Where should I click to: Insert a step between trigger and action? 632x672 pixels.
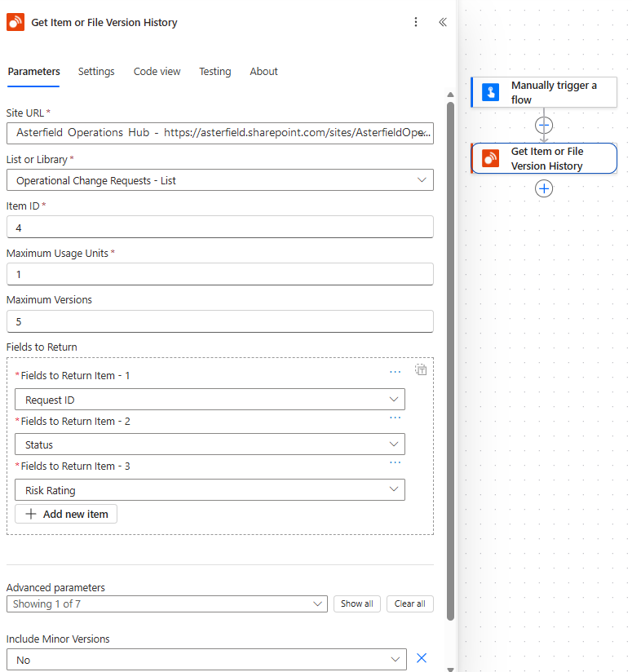[x=544, y=126]
